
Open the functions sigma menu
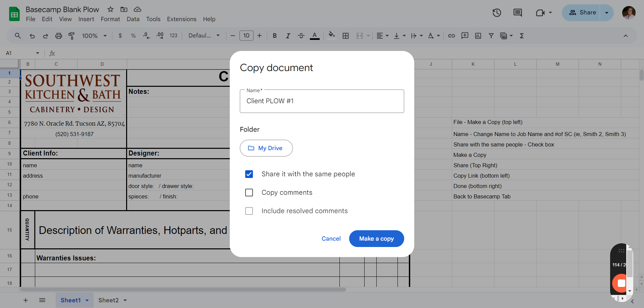[522, 36]
